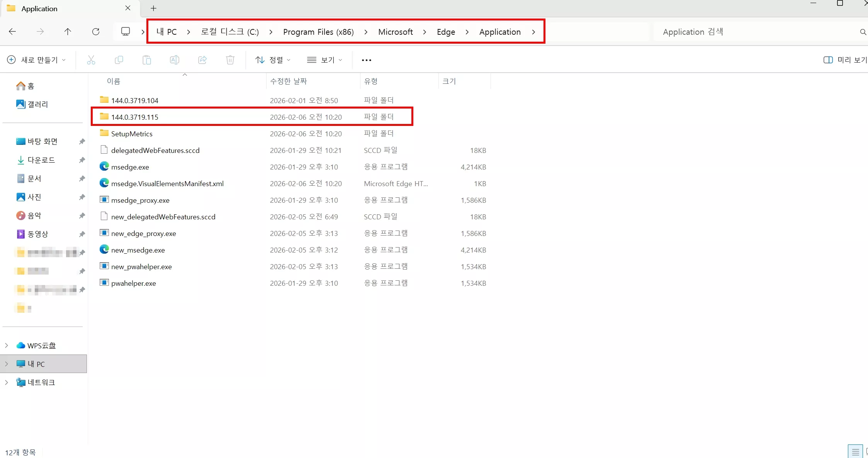The image size is (868, 458).
Task: Open the more options ellipsis menu
Action: tap(366, 60)
